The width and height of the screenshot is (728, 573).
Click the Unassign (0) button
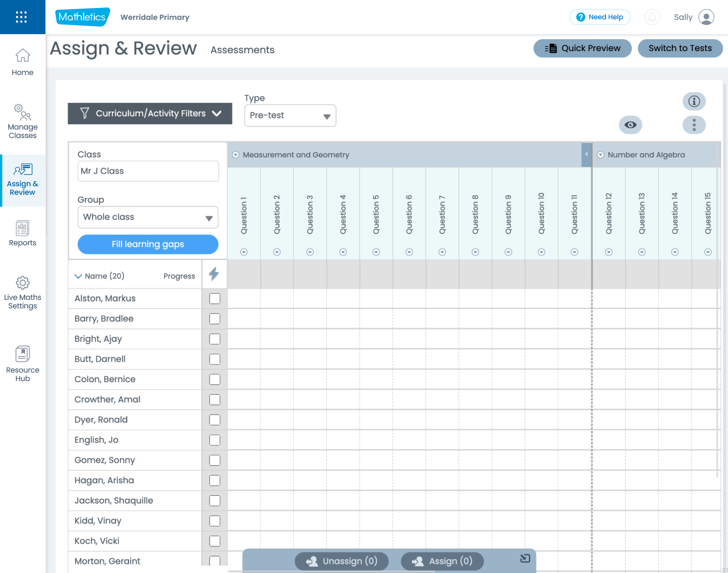(342, 561)
